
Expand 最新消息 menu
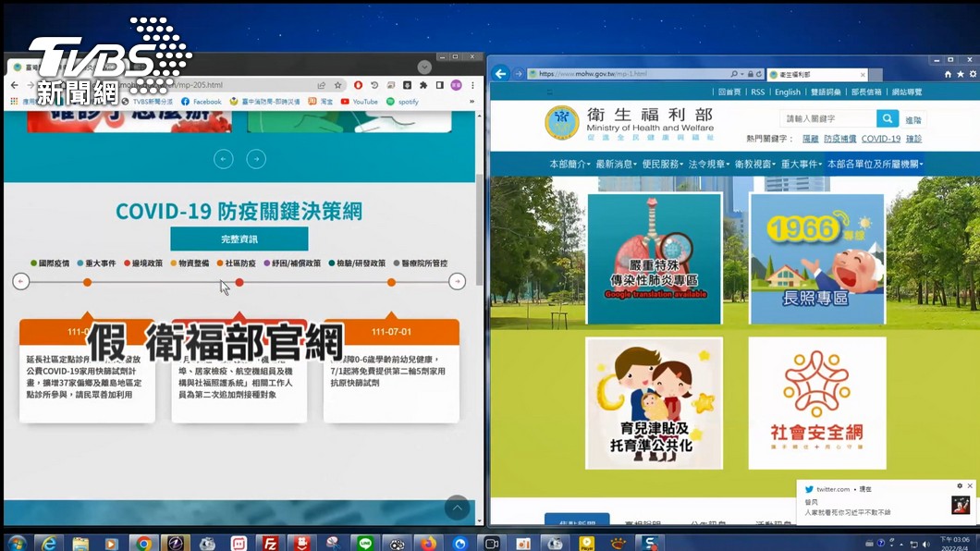pos(616,164)
